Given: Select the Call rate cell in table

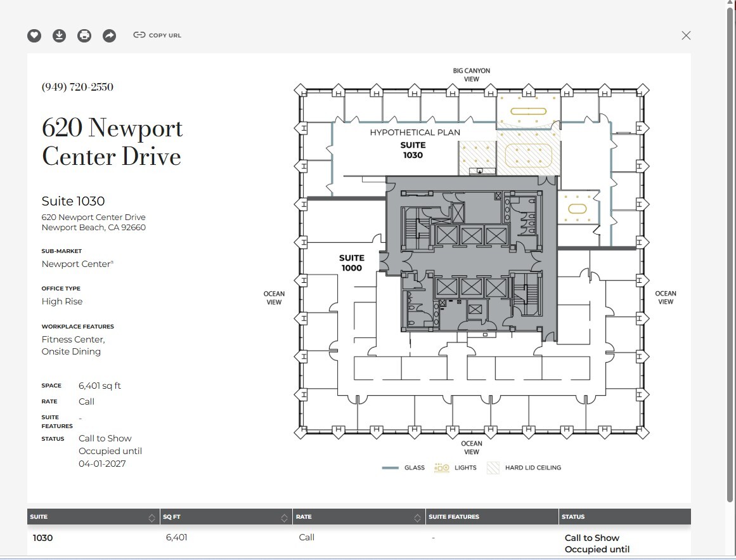Looking at the screenshot, I should [307, 537].
